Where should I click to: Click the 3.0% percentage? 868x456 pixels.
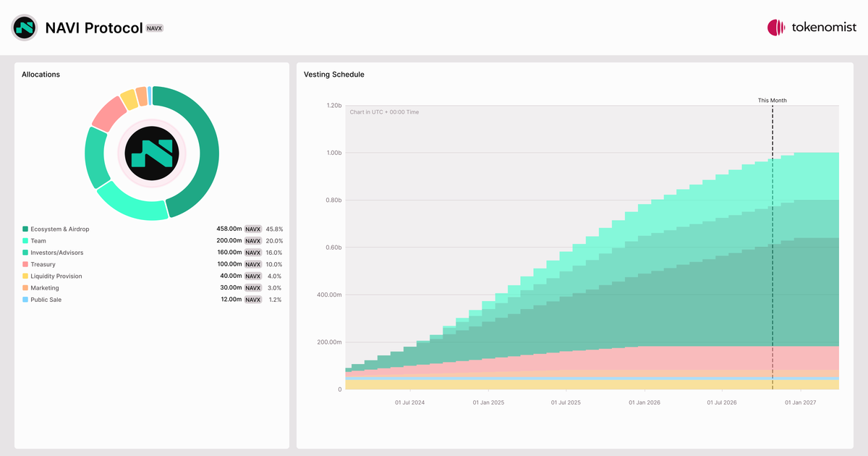pyautogui.click(x=276, y=288)
